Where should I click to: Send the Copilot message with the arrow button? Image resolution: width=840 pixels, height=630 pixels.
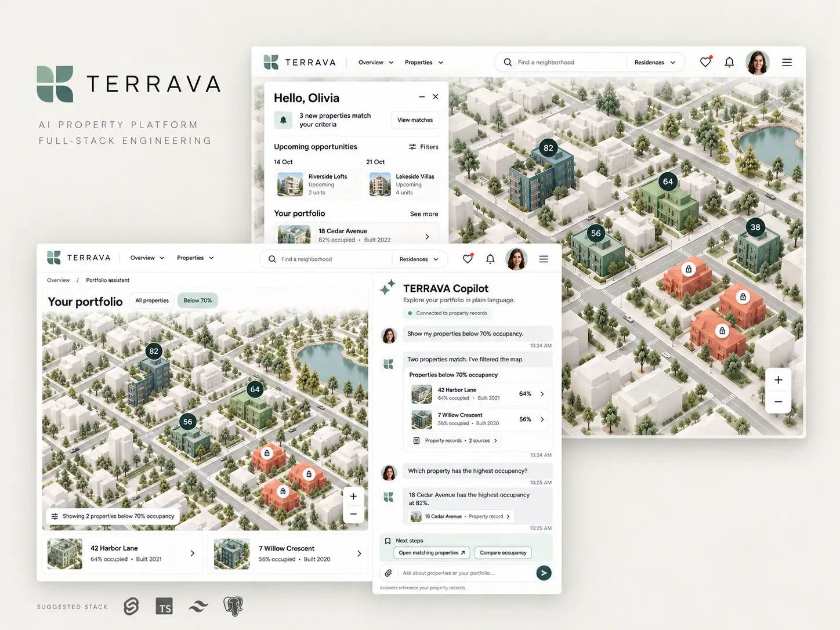click(544, 573)
